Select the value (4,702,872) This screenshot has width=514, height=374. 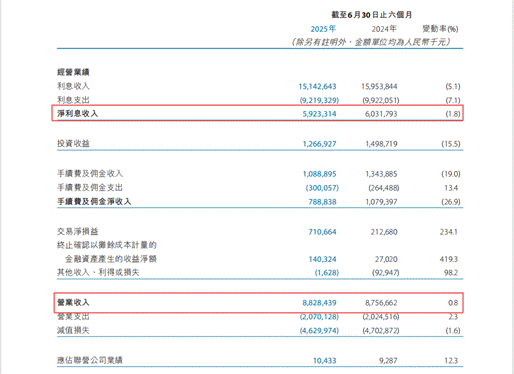(x=381, y=331)
